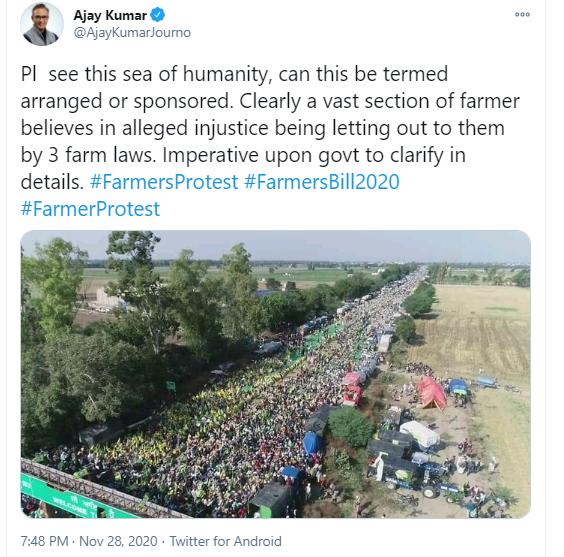Image resolution: width=564 pixels, height=557 pixels.
Task: Open the #FarmerProtest hashtag
Action: click(x=90, y=209)
